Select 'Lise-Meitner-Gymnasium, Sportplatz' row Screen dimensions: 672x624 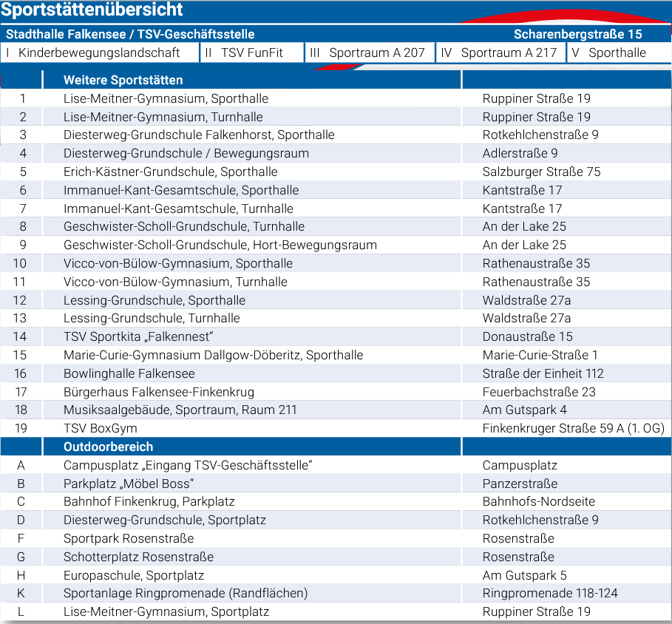point(336,611)
